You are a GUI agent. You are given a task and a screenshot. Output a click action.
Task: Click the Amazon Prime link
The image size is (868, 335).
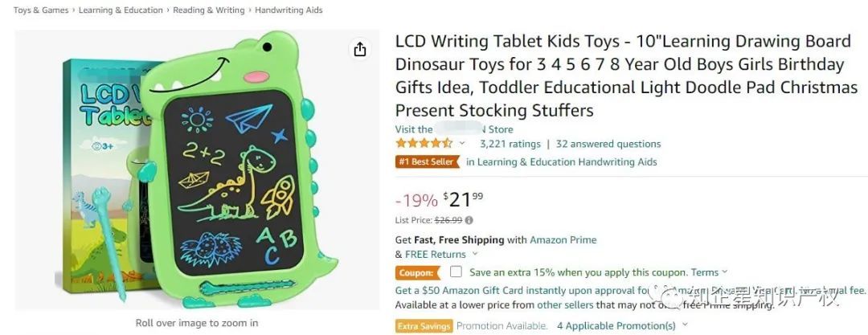click(563, 239)
